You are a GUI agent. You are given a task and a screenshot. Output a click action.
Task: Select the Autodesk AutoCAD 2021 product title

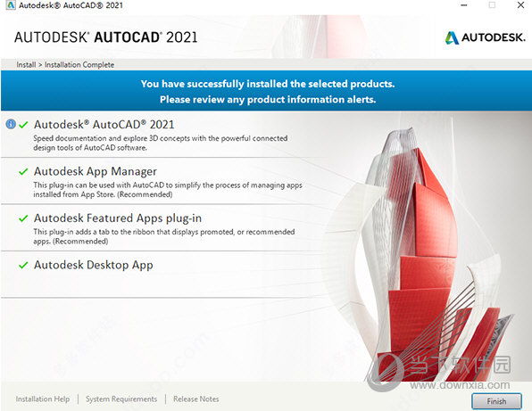(104, 125)
